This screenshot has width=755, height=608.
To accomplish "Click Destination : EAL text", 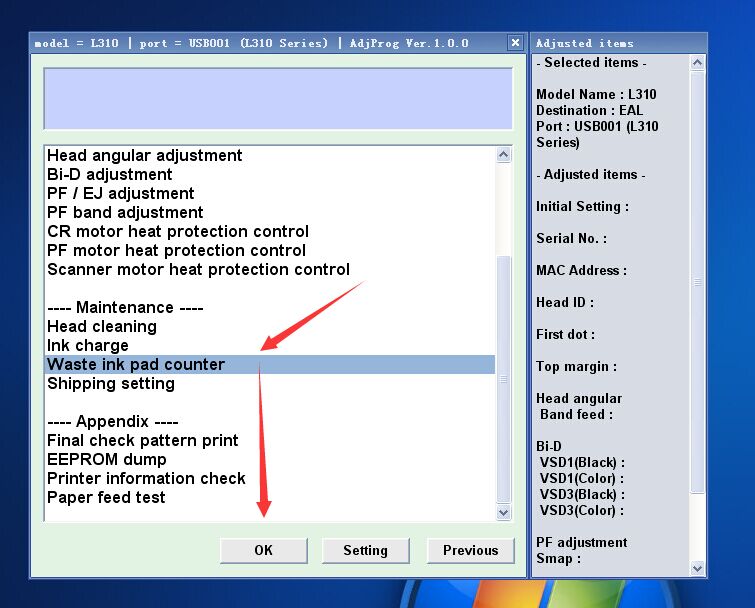I will click(x=589, y=110).
